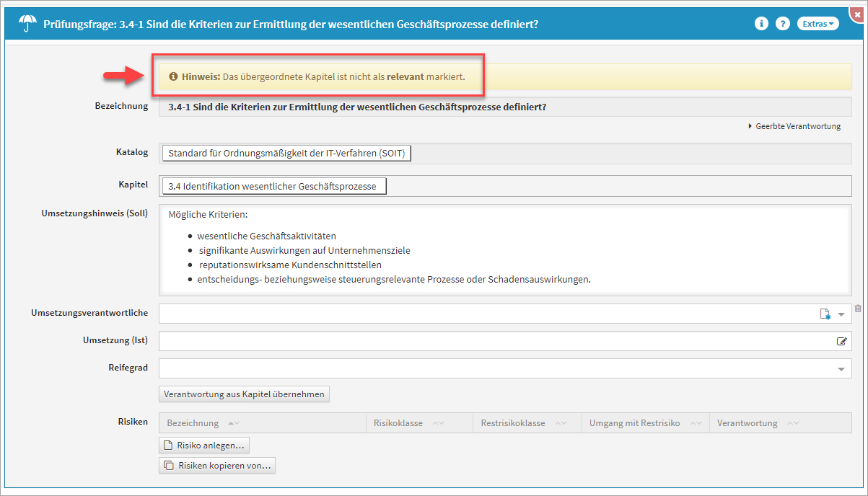Click Verantwortung aus Kapitel übernehmen button
This screenshot has width=868, height=496.
[244, 394]
